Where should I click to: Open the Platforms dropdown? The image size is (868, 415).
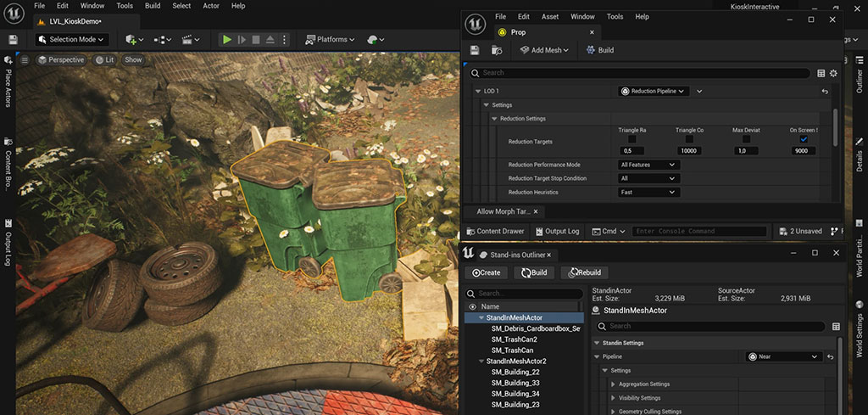[330, 40]
